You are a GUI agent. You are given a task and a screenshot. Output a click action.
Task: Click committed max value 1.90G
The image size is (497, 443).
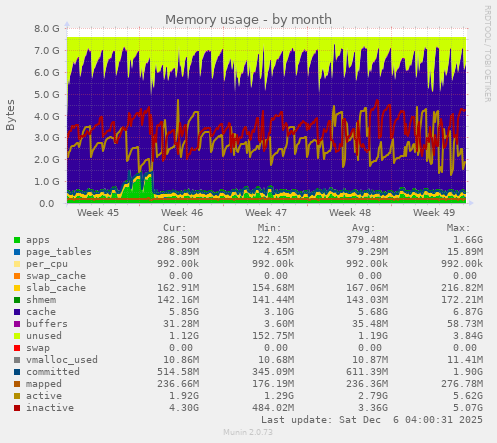[x=468, y=372]
